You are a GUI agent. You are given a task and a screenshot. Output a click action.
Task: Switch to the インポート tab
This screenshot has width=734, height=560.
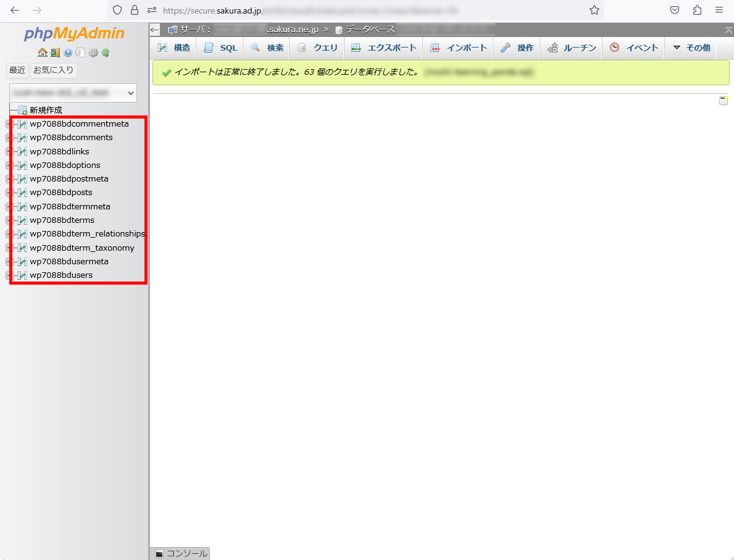(457, 47)
